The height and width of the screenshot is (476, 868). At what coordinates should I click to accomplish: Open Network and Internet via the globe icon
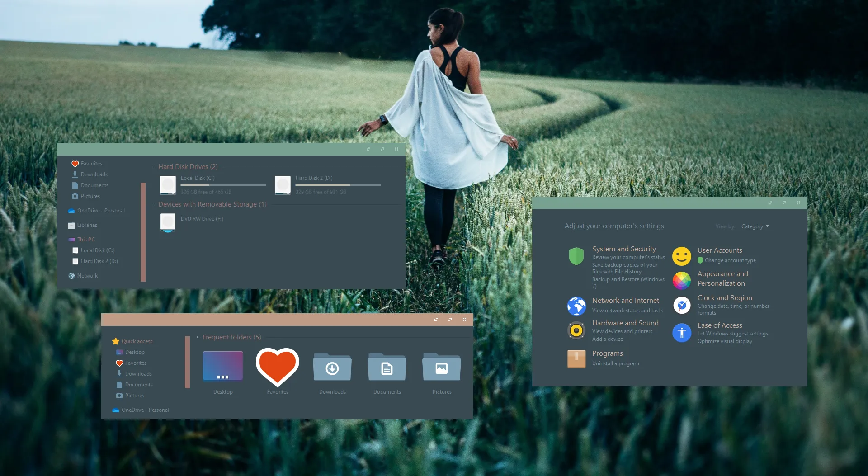(x=576, y=306)
